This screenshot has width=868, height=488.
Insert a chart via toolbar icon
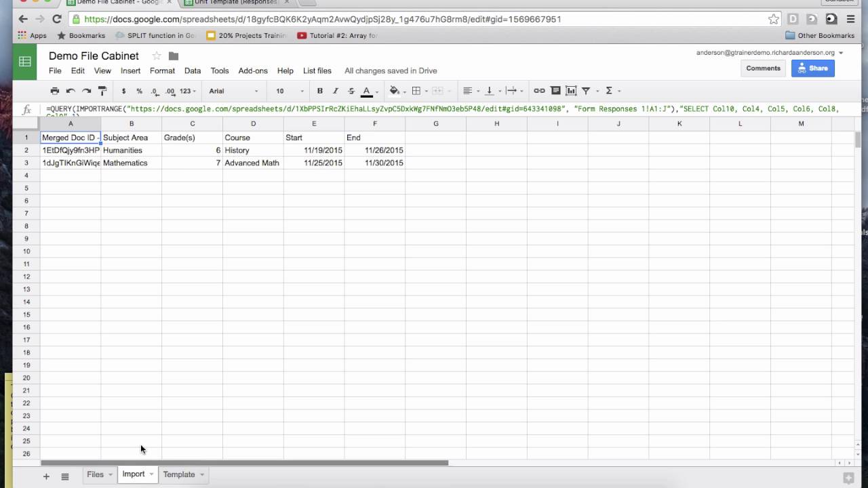pyautogui.click(x=571, y=91)
